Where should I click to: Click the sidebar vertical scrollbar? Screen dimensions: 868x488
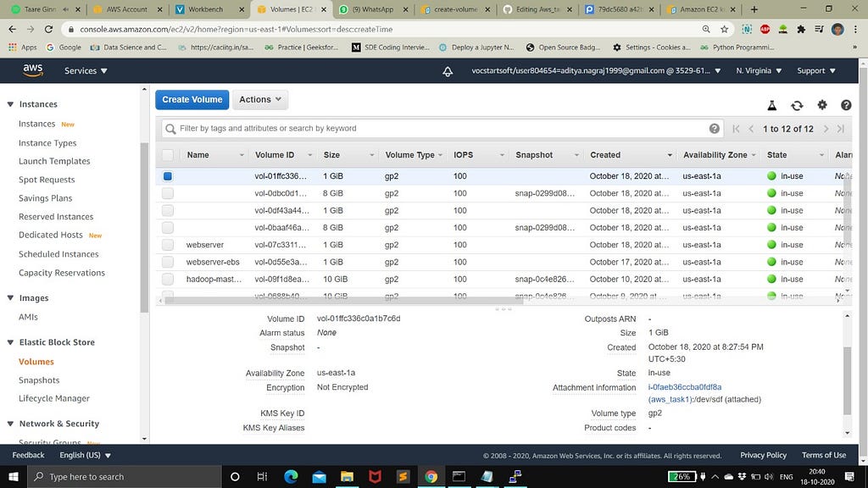[x=144, y=227]
